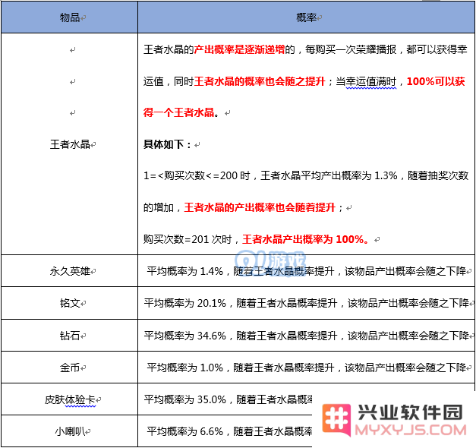Select the 钻石 item cell
The height and width of the screenshot is (448, 476).
click(70, 336)
